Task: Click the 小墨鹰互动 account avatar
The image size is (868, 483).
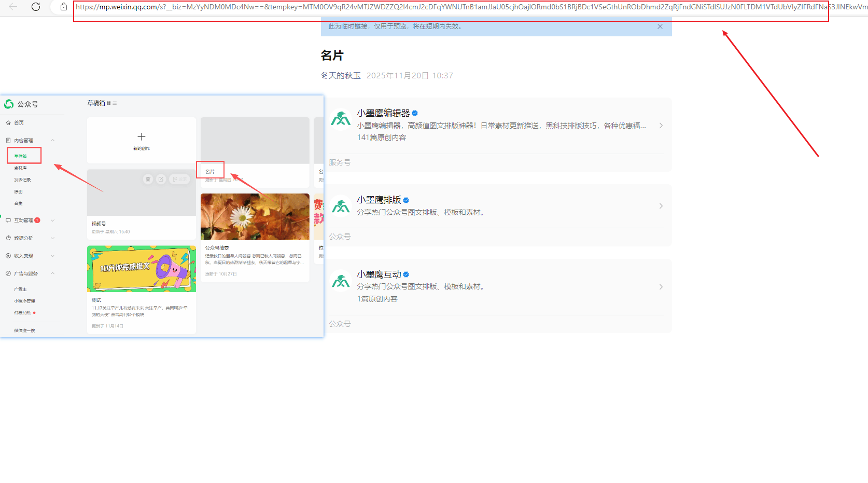Action: point(341,281)
